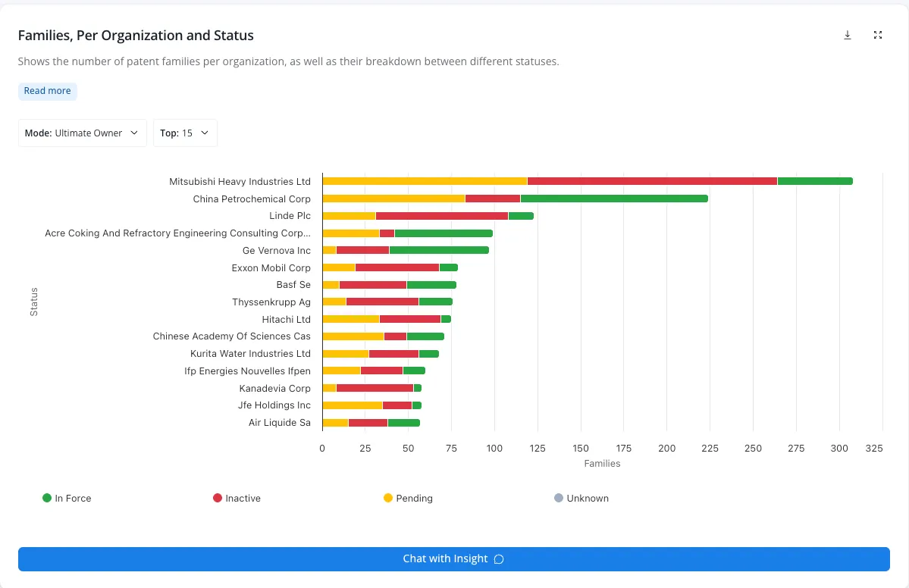Image resolution: width=909 pixels, height=588 pixels.
Task: Click Mitsubishi Heavy Industries in-force green segment
Action: point(815,181)
